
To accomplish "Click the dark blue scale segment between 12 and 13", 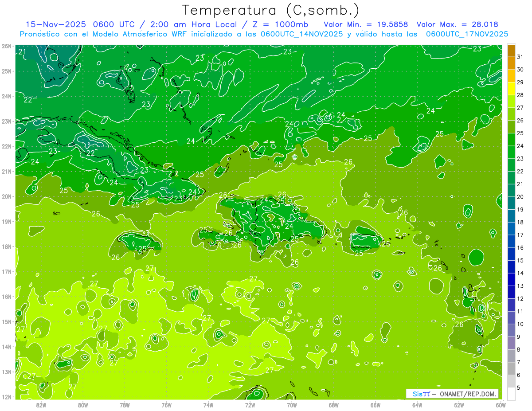I will click(x=511, y=292).
